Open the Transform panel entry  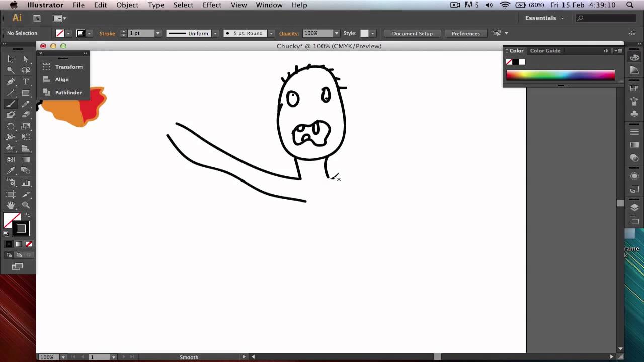63,67
